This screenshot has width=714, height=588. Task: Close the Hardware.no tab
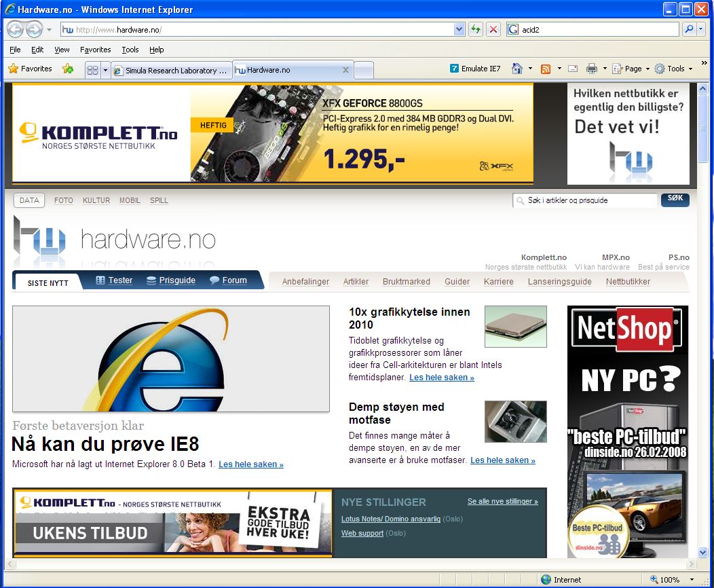[345, 70]
